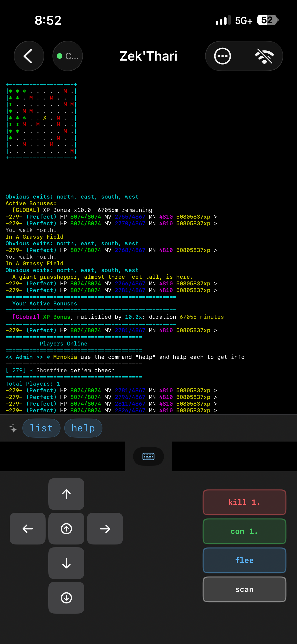The width and height of the screenshot is (297, 644).
Task: Move south with the down arrow
Action: (66, 563)
